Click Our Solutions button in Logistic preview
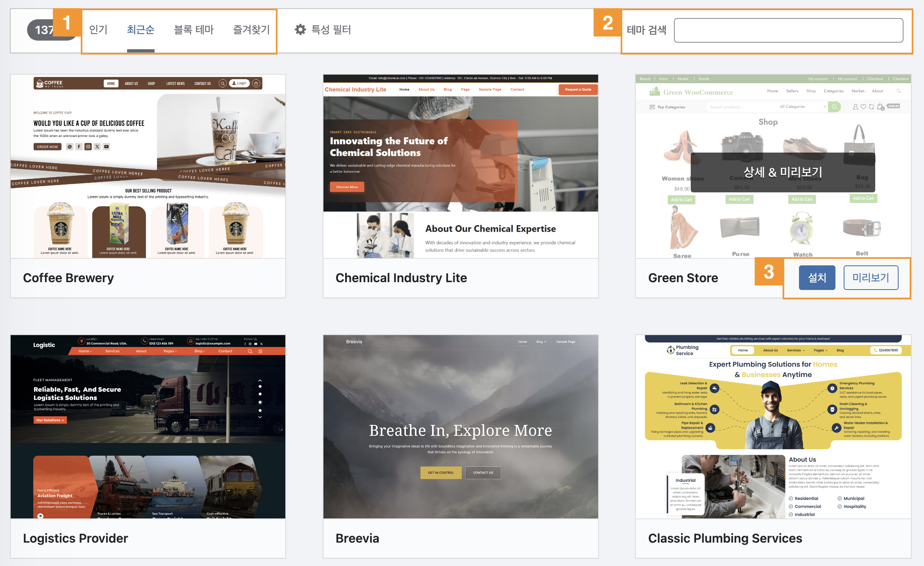The image size is (924, 566). [50, 420]
